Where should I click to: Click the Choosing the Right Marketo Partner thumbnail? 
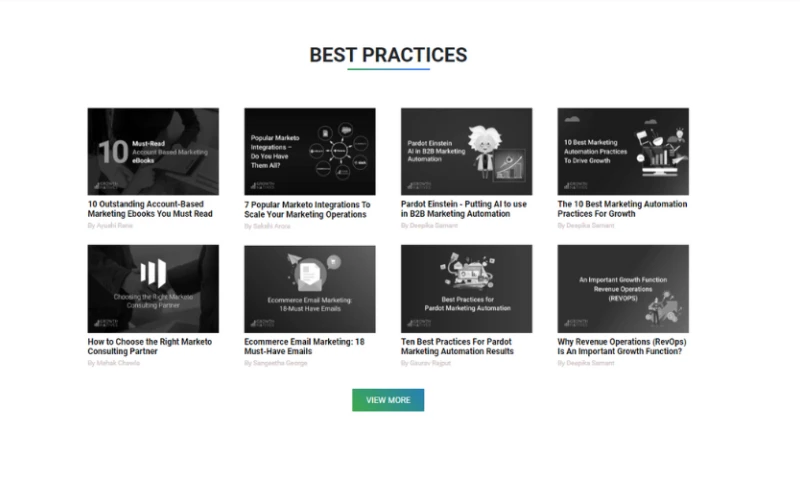(x=153, y=289)
